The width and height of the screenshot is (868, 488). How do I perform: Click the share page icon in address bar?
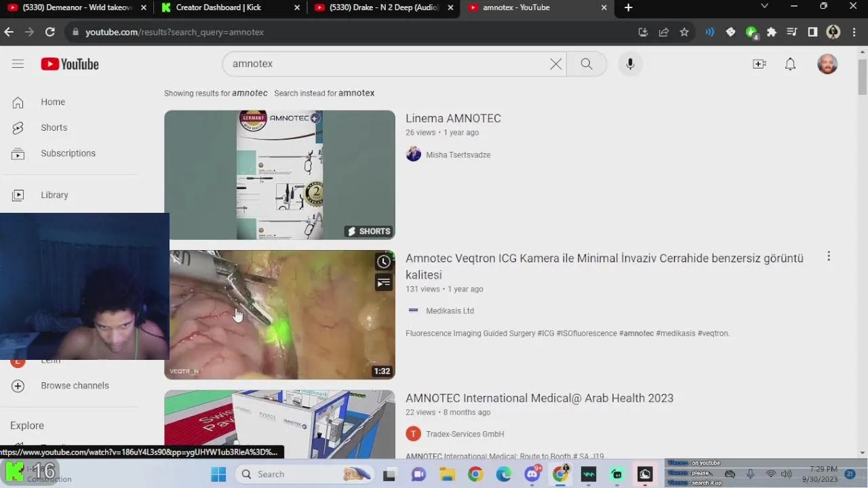(664, 32)
